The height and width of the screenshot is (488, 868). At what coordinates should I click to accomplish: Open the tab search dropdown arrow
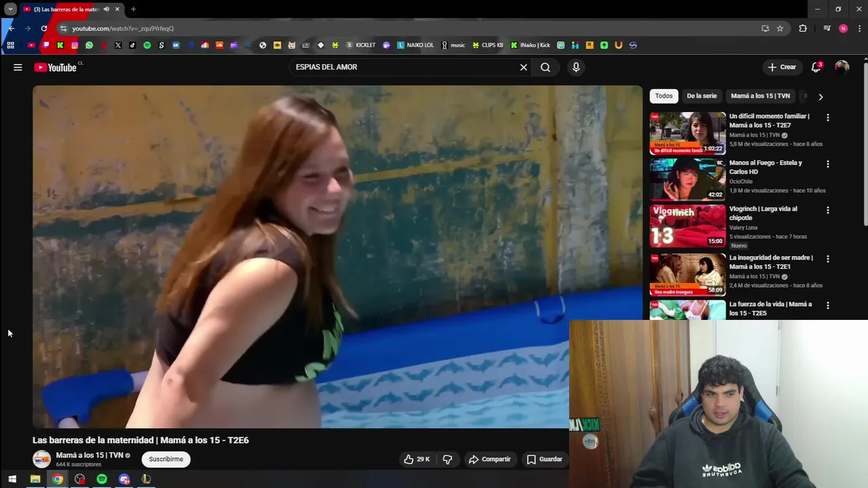(x=10, y=9)
